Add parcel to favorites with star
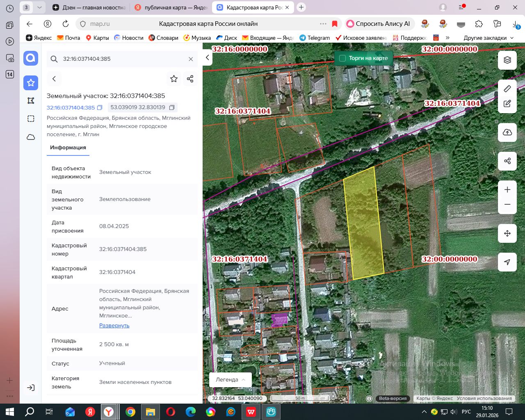The image size is (525, 420). 174,79
